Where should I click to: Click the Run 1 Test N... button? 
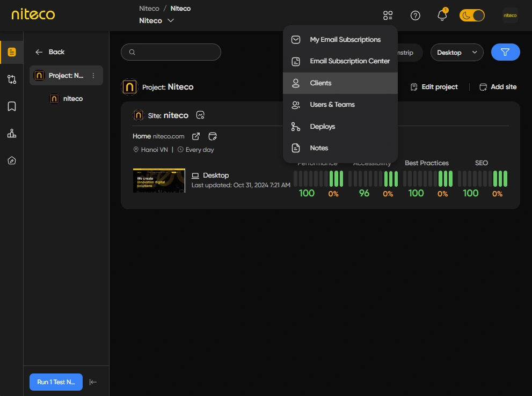coord(56,382)
